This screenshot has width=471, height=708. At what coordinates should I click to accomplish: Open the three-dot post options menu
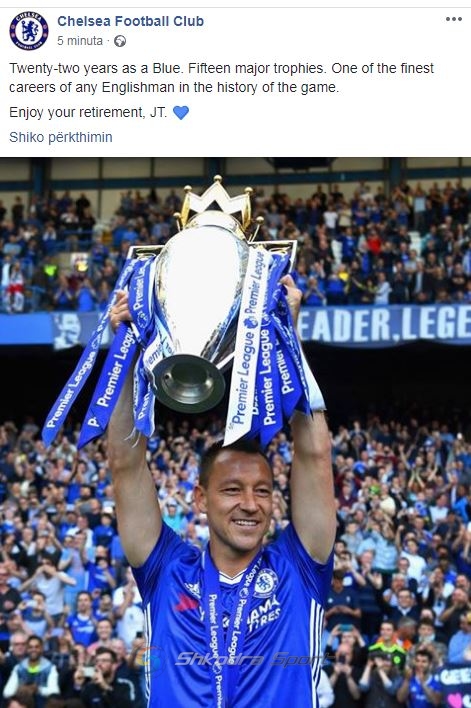click(x=453, y=19)
